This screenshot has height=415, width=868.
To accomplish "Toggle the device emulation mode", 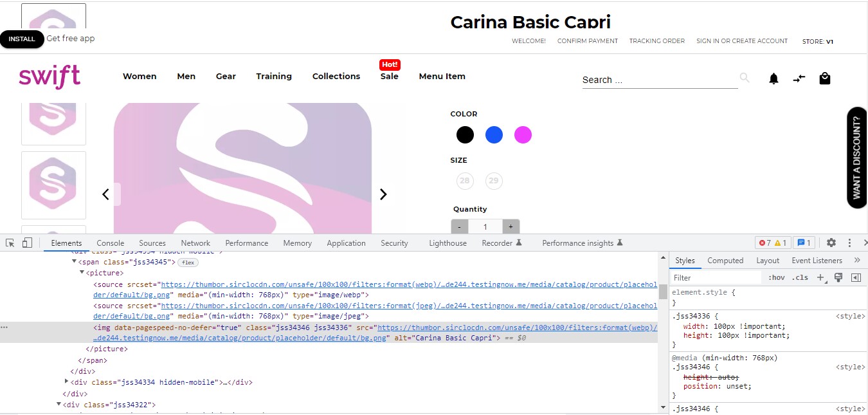I will click(26, 243).
